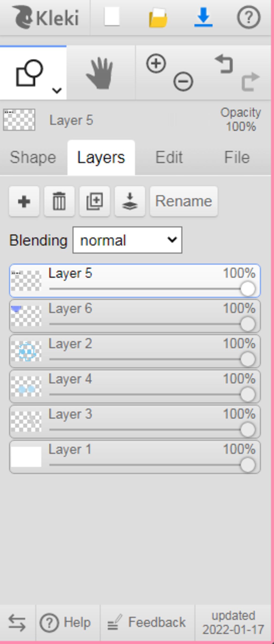Screen dimensions: 274x644
Task: Undo the last action
Action: (x=224, y=64)
